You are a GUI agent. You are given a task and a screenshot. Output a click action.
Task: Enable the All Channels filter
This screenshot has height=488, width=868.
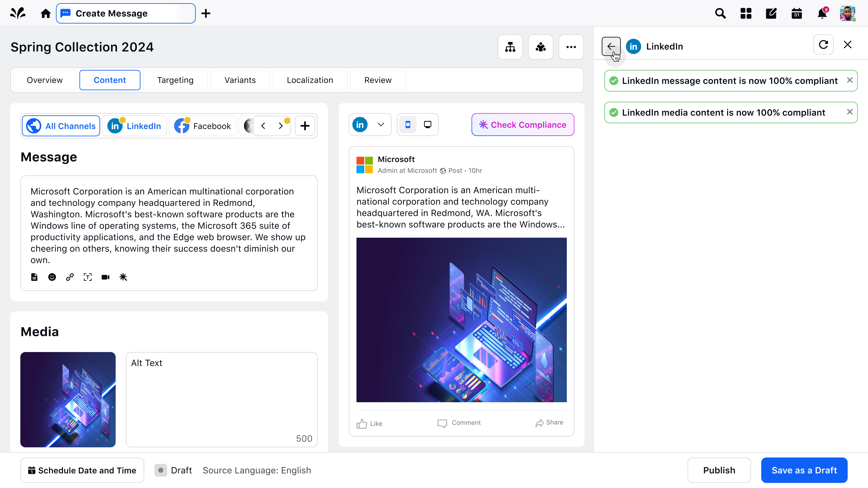pyautogui.click(x=61, y=125)
